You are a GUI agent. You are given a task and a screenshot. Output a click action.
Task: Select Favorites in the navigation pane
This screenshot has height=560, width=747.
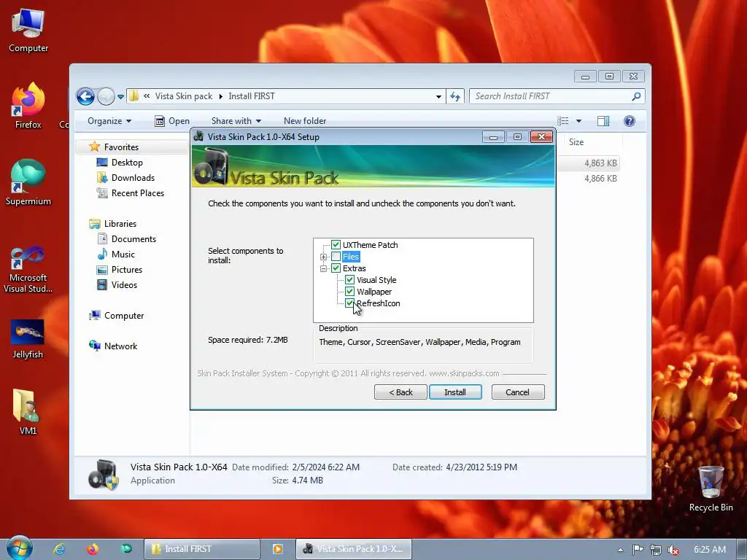122,147
